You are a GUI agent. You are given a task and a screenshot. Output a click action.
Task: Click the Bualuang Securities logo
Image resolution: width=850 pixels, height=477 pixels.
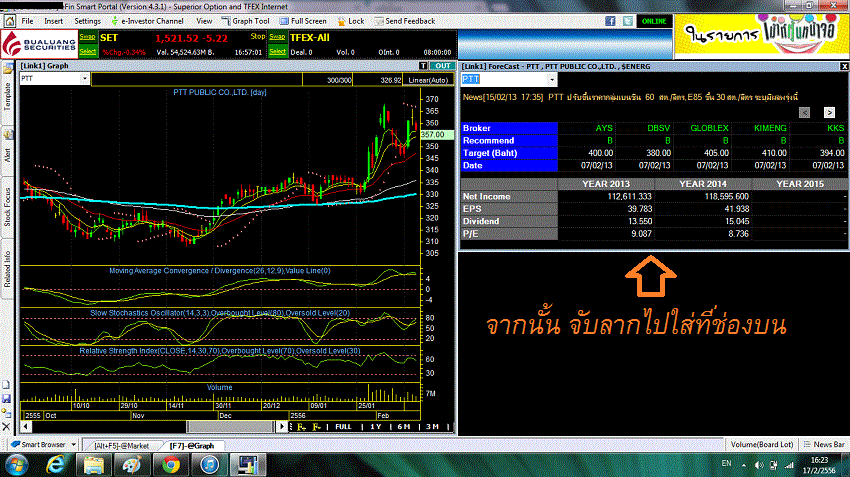pos(39,44)
